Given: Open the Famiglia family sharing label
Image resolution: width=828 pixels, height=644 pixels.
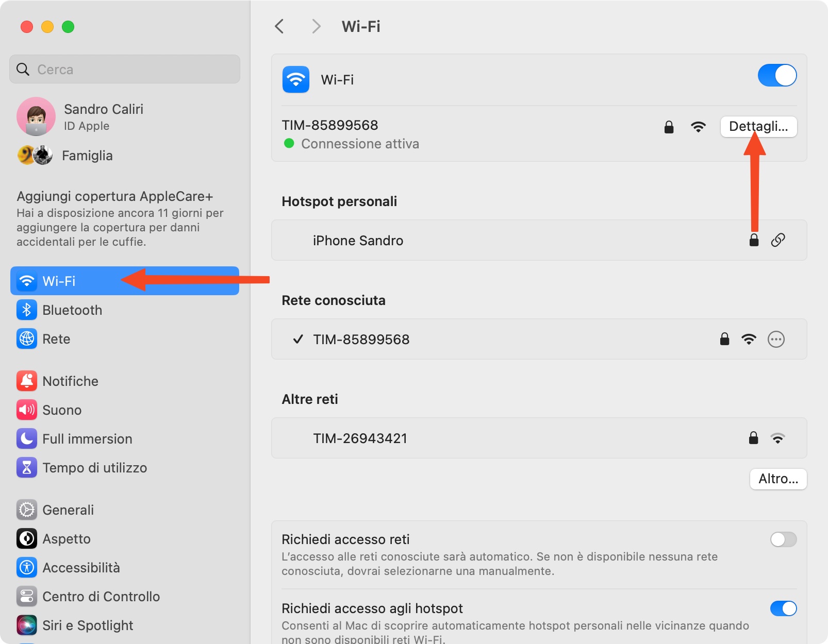Looking at the screenshot, I should [x=87, y=156].
